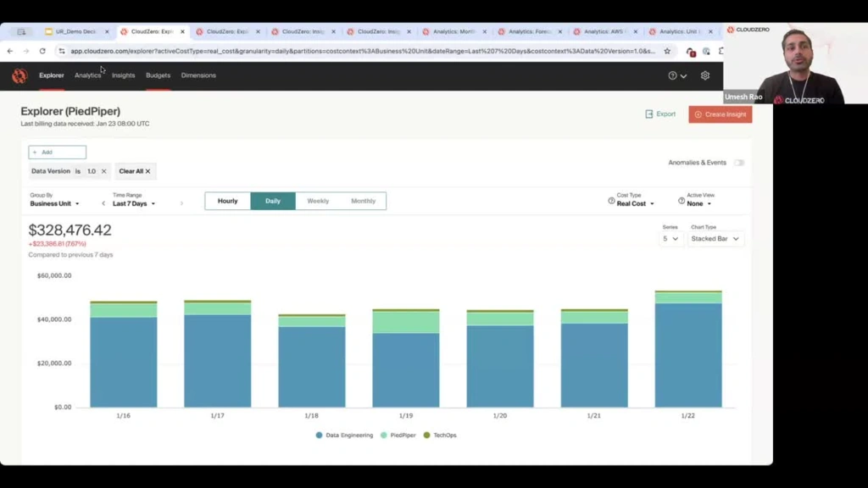Toggle PiedPiper legend series

398,435
